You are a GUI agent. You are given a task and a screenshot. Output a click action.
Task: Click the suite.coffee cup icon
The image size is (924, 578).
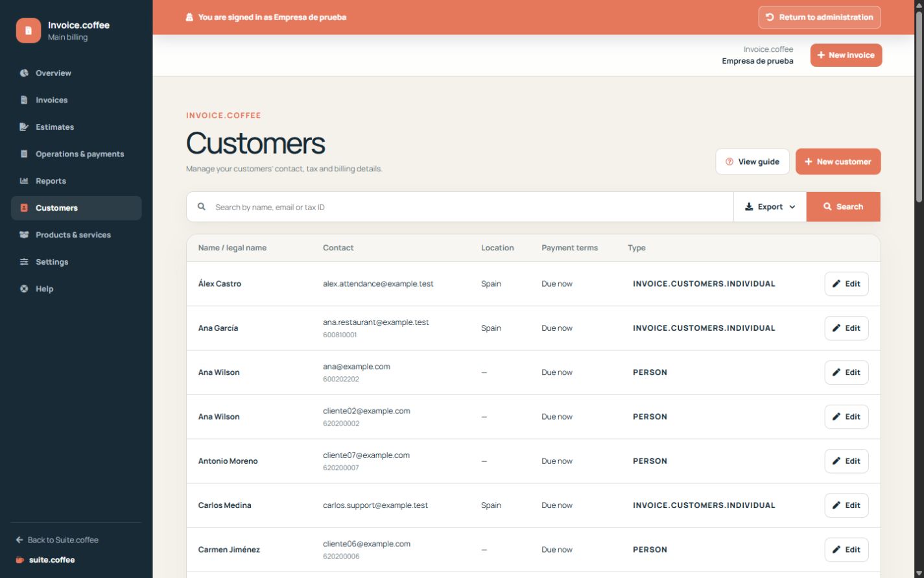coord(20,560)
